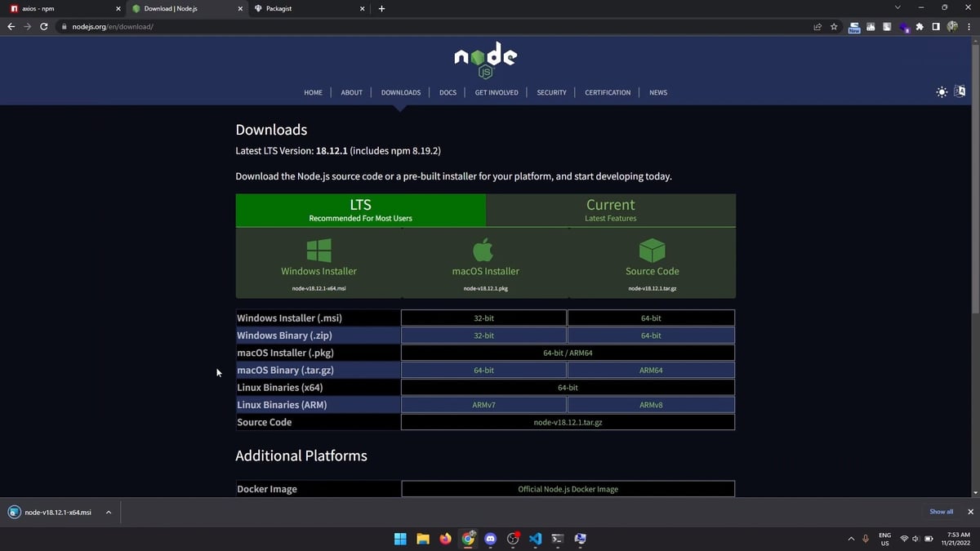The image size is (980, 551).
Task: Download macOS Binary (.tar.gz) 64-bit
Action: pos(483,371)
